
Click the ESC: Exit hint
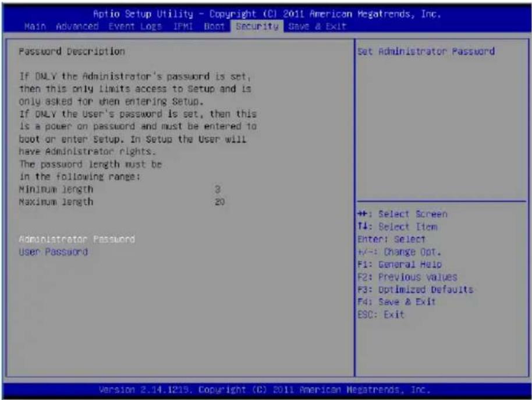381,314
